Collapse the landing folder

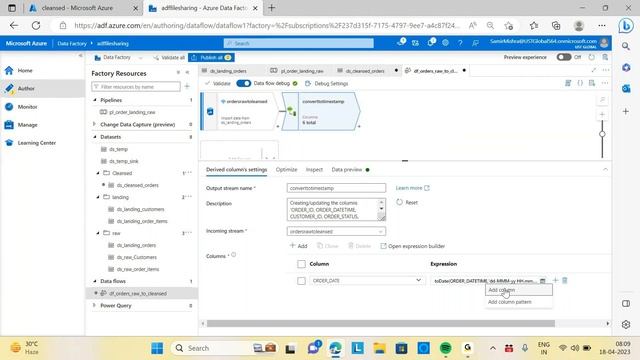coord(98,197)
